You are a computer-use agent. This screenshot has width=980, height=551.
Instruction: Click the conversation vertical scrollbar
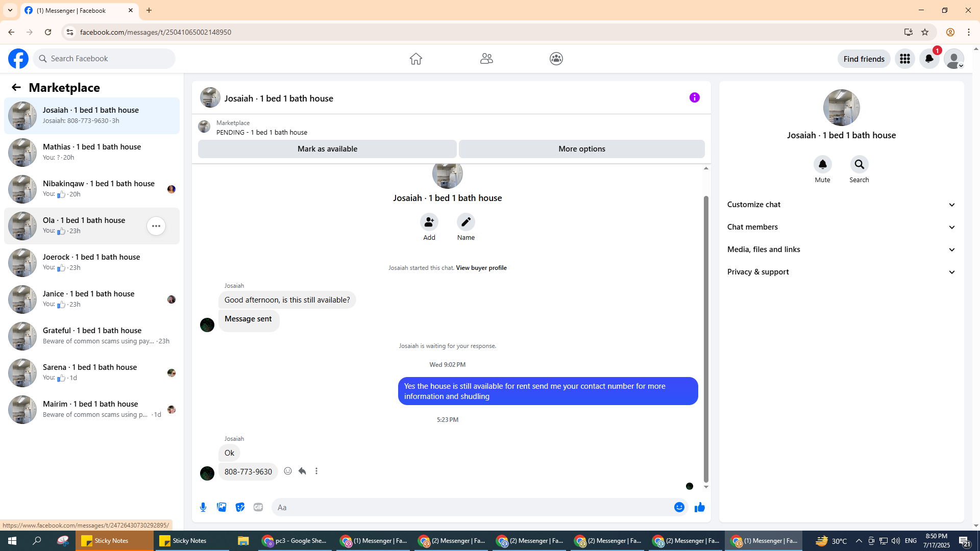706,339
